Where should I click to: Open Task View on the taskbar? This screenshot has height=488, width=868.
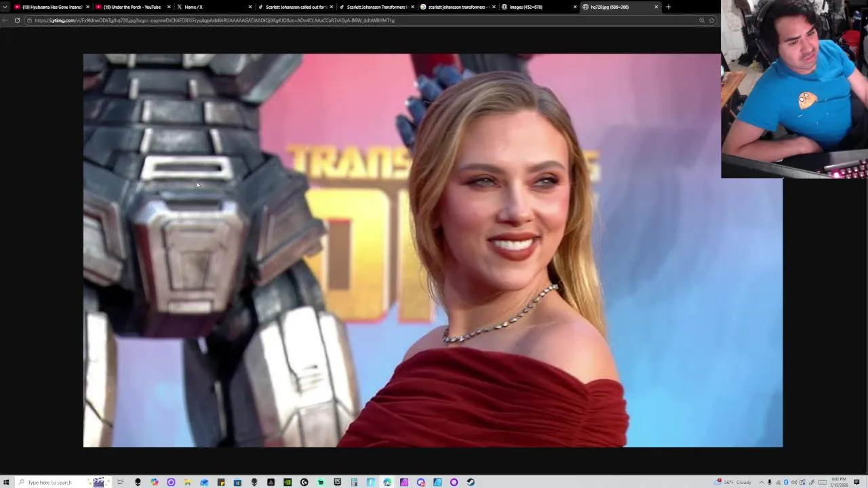click(x=120, y=482)
